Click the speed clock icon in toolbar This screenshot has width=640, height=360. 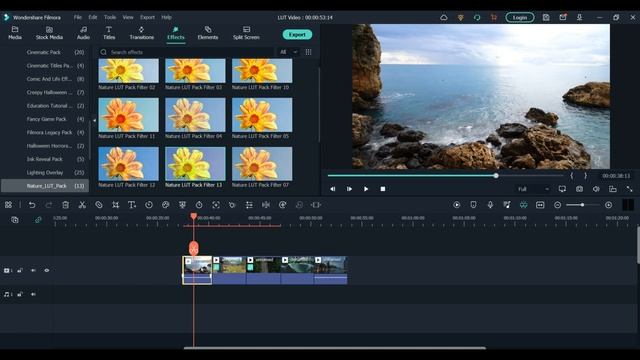149,205
